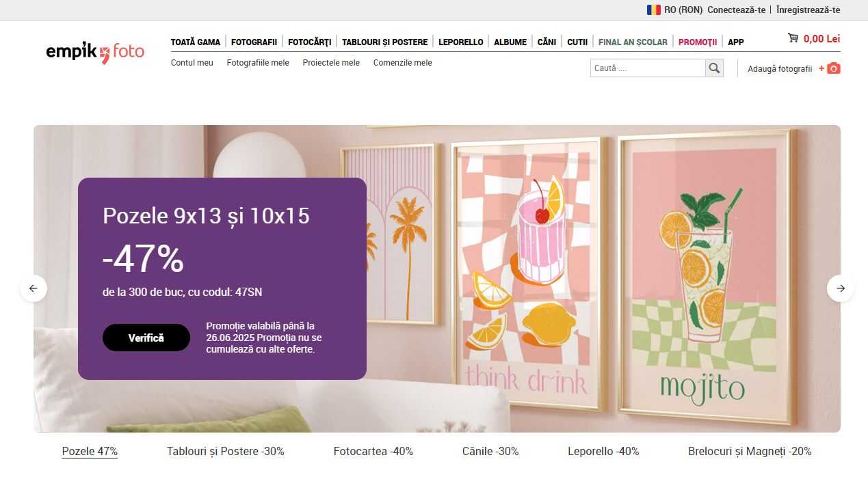Open the Leporello menu
The width and height of the screenshot is (868, 479).
461,42
